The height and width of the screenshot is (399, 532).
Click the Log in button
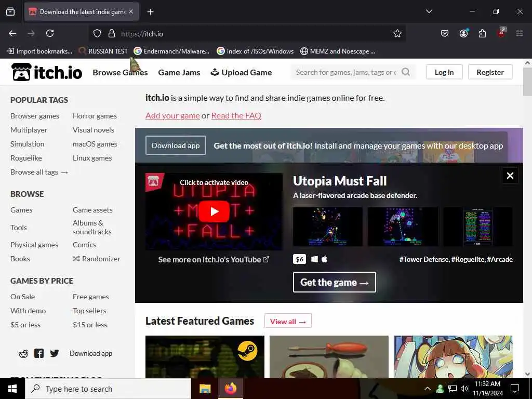coord(444,72)
